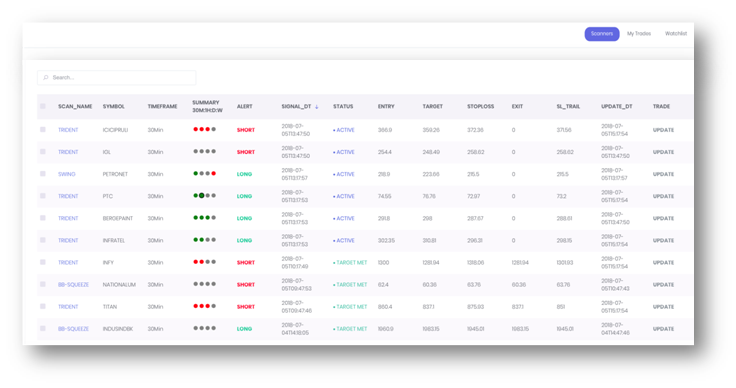
Task: Click the search magnifier icon
Action: coord(46,77)
